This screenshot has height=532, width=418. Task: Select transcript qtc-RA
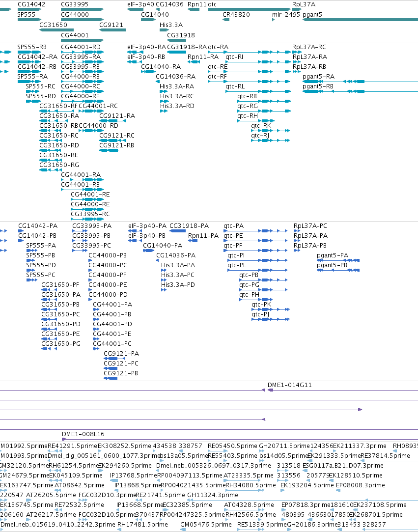(218, 47)
